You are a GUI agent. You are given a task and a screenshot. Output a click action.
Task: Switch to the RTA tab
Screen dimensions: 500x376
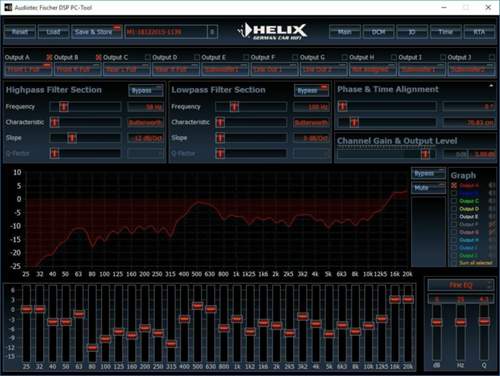(479, 32)
